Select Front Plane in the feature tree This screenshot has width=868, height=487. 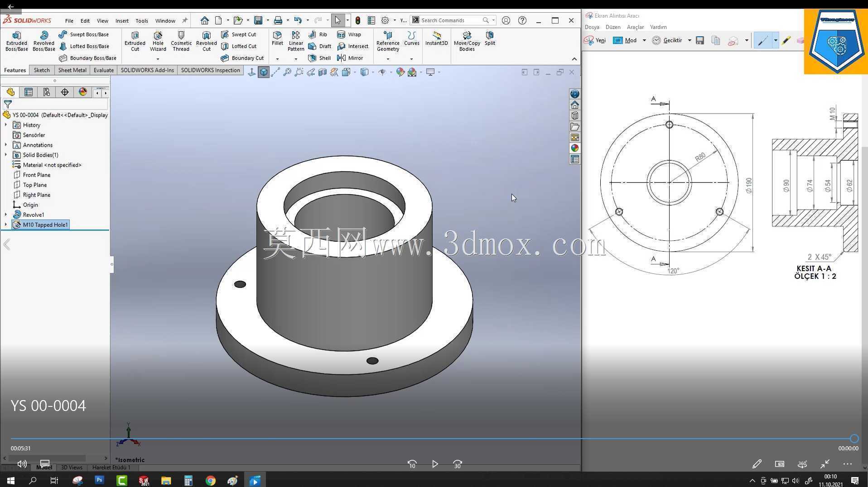pyautogui.click(x=32, y=175)
